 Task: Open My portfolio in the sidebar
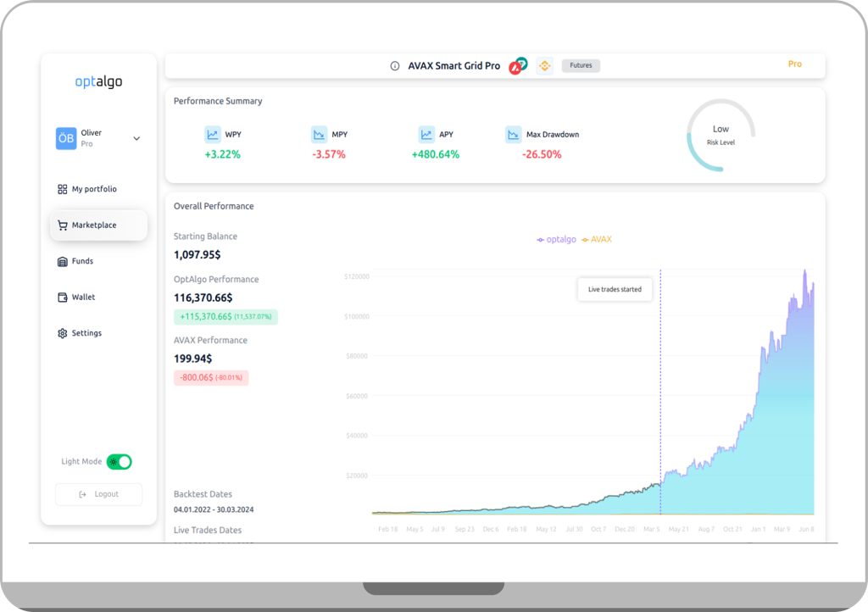pos(93,190)
